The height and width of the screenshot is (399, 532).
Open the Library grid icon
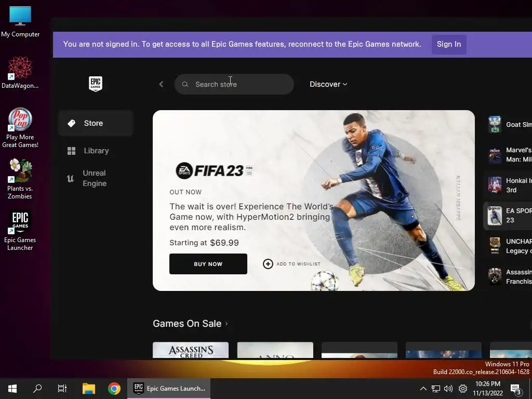point(71,151)
